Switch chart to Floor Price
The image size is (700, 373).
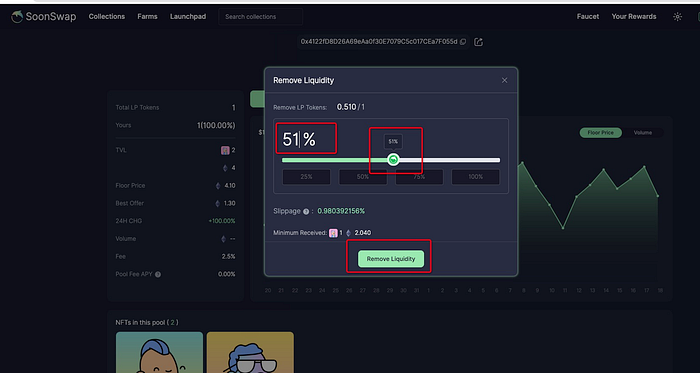click(600, 133)
